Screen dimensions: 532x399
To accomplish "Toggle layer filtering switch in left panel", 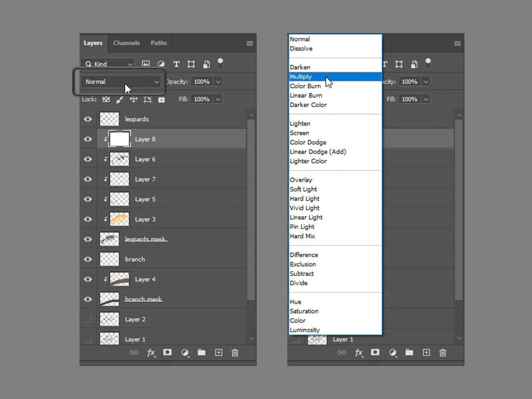I will tap(220, 63).
